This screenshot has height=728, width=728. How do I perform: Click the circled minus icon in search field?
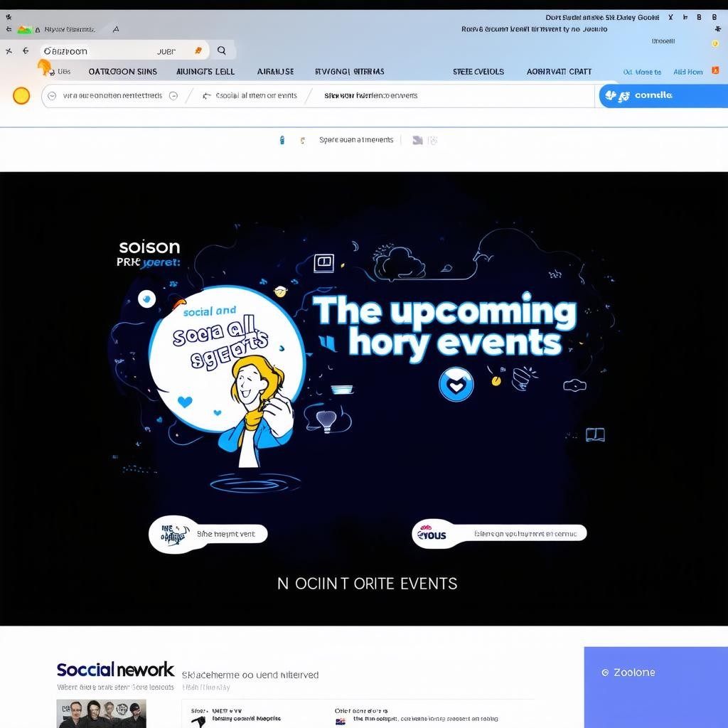(173, 95)
